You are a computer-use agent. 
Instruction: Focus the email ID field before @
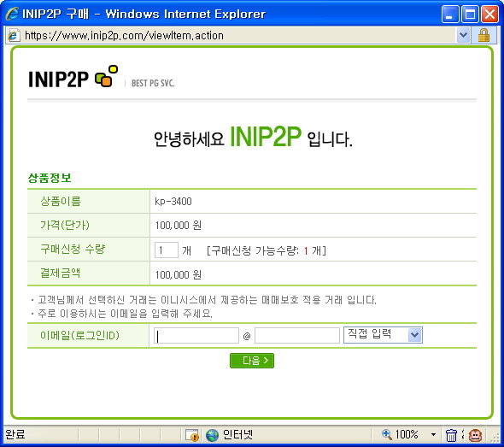click(x=196, y=335)
